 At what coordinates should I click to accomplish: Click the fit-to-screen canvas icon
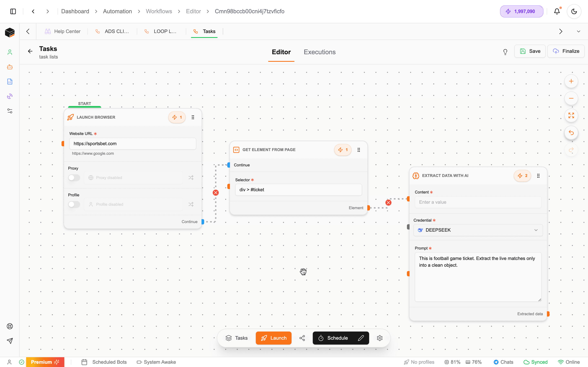tap(571, 116)
